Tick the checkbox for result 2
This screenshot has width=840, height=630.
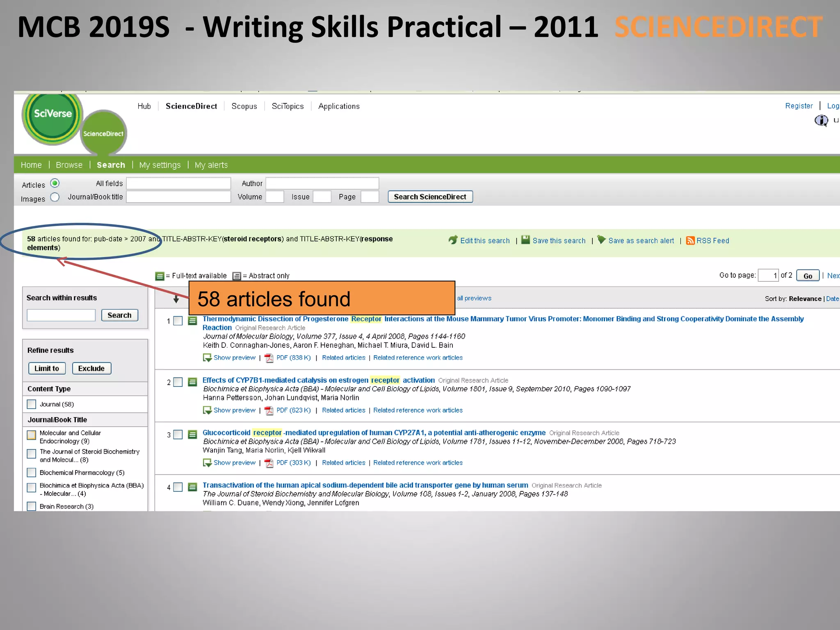click(x=178, y=382)
